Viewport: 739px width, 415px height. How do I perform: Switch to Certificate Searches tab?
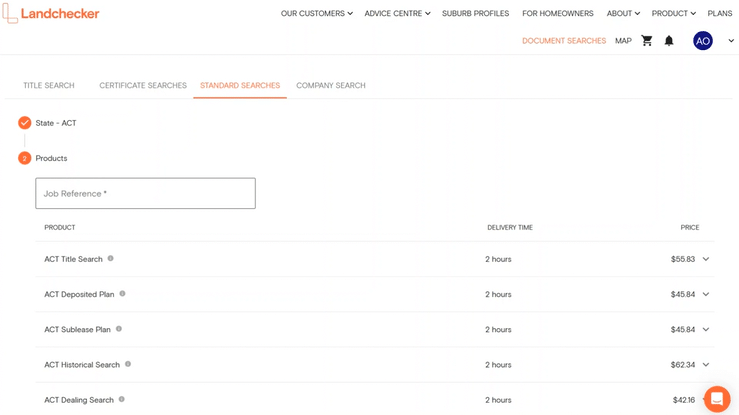click(x=143, y=85)
